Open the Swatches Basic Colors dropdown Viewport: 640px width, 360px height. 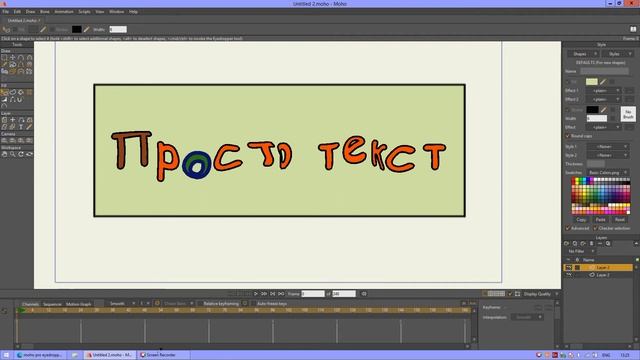[607, 173]
